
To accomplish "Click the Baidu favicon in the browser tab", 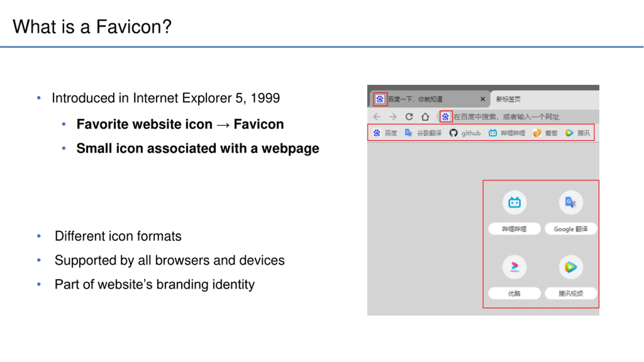I will 380,99.
